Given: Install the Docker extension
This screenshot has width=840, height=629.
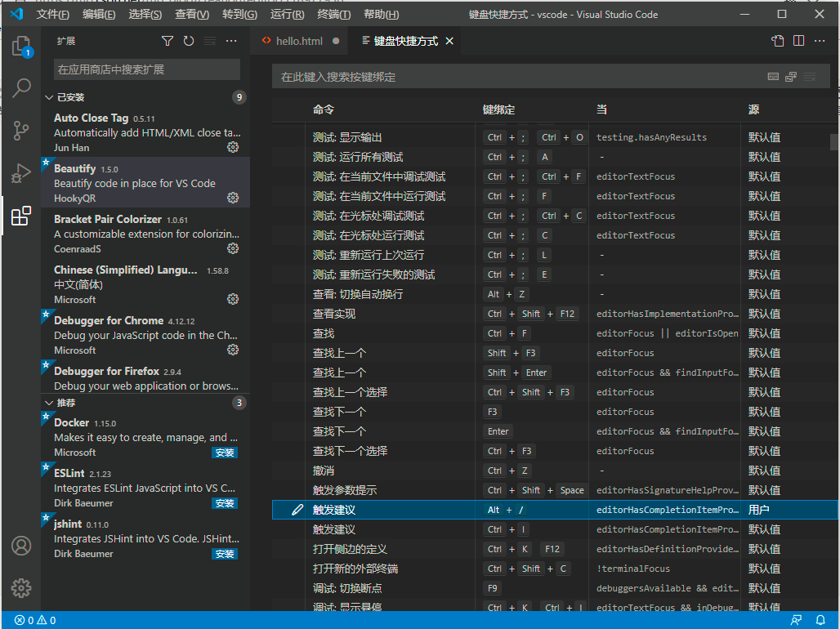Looking at the screenshot, I should click(x=225, y=453).
